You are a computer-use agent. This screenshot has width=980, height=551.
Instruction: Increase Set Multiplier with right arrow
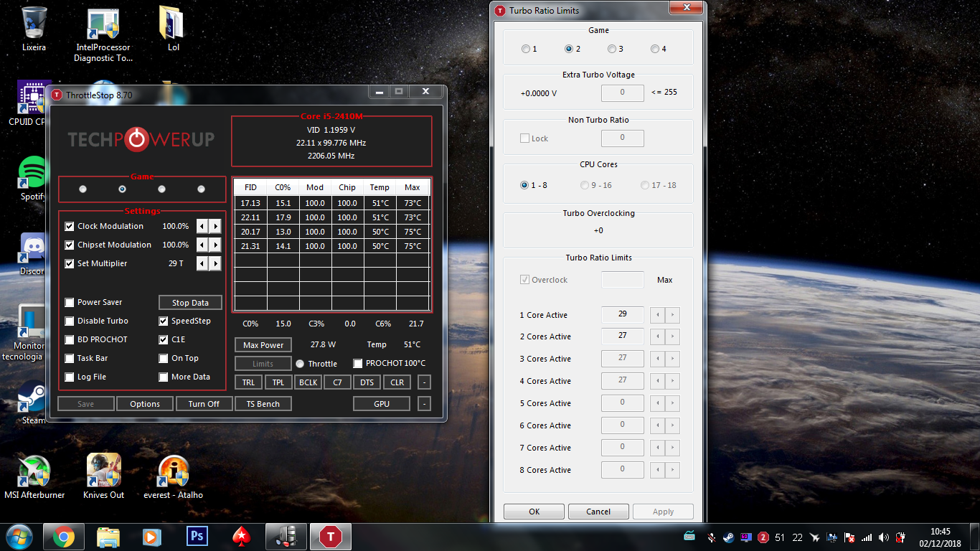[215, 263]
